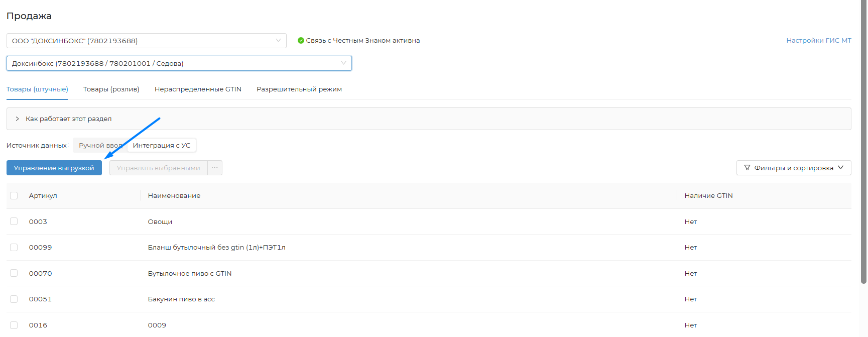Select the checkbox for article 00099

pyautogui.click(x=14, y=248)
